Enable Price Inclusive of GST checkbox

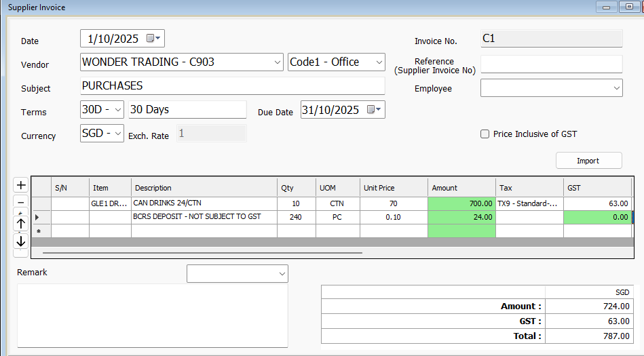click(485, 134)
